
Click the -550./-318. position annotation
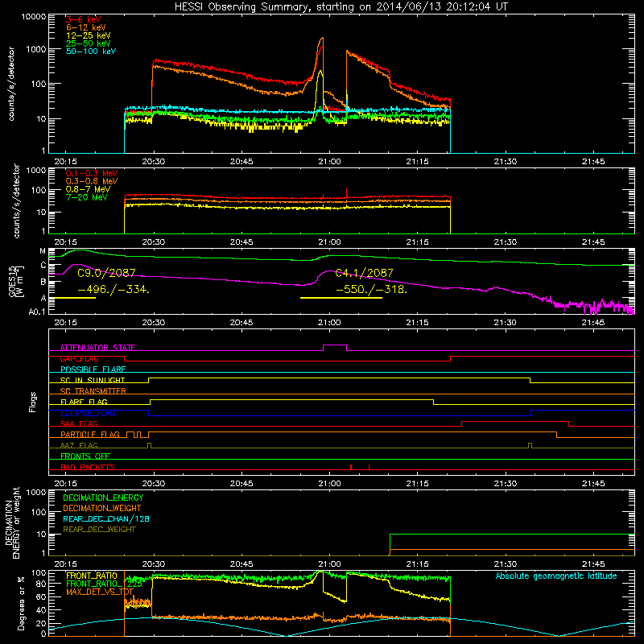tap(372, 290)
